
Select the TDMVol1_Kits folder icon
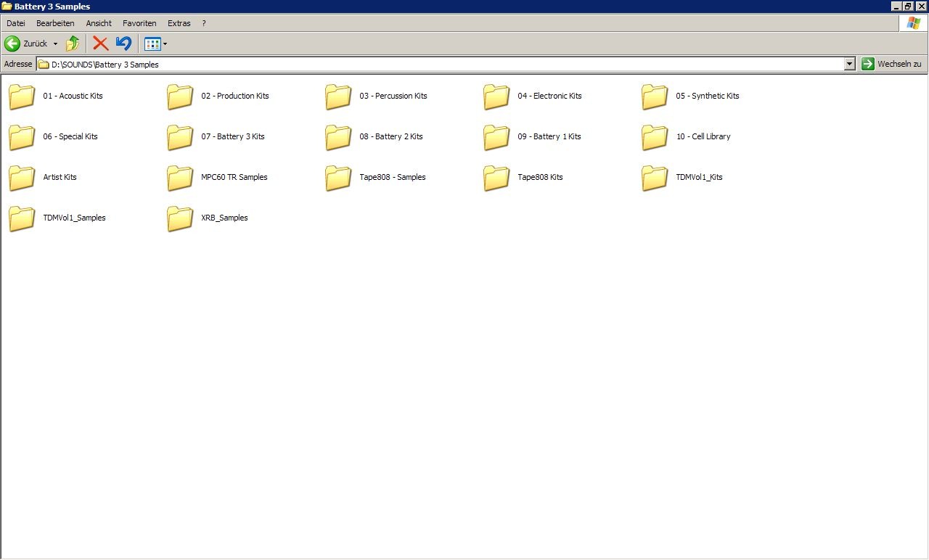655,177
